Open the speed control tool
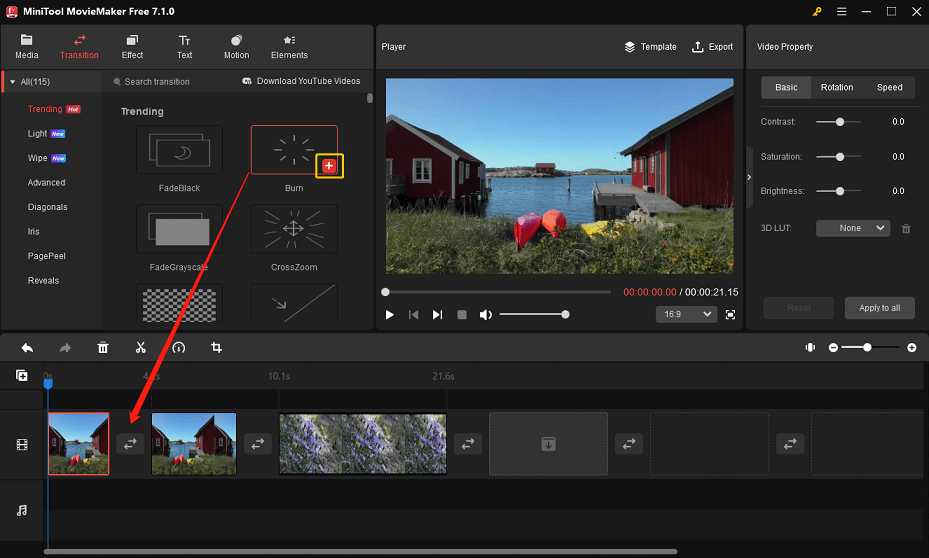Image resolution: width=929 pixels, height=558 pixels. tap(178, 348)
